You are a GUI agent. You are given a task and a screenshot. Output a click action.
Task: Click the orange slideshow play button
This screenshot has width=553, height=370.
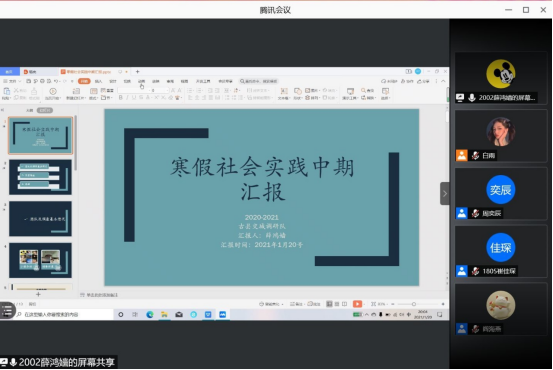point(357,304)
